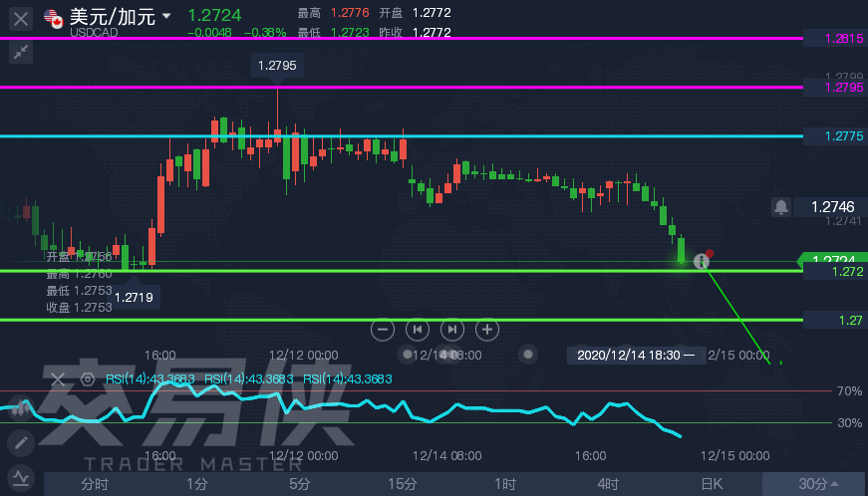
Task: Open the price alert bell icon
Action: 780,207
